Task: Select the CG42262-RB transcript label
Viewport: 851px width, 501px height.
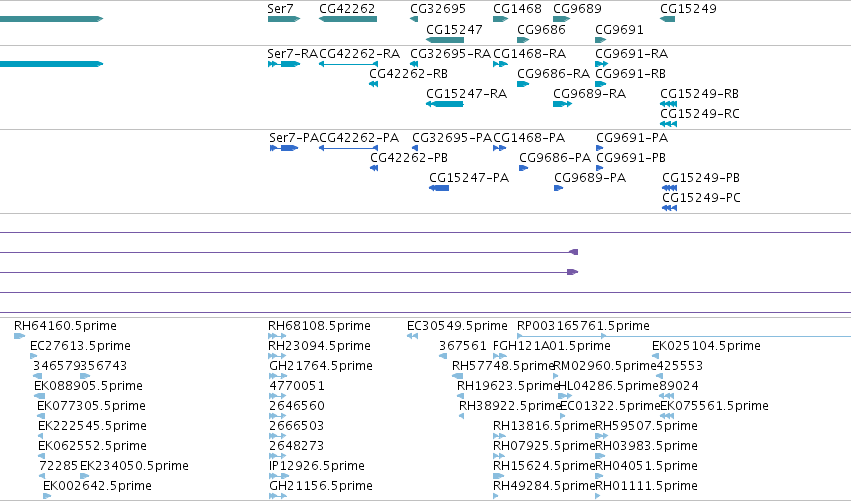Action: click(x=408, y=74)
